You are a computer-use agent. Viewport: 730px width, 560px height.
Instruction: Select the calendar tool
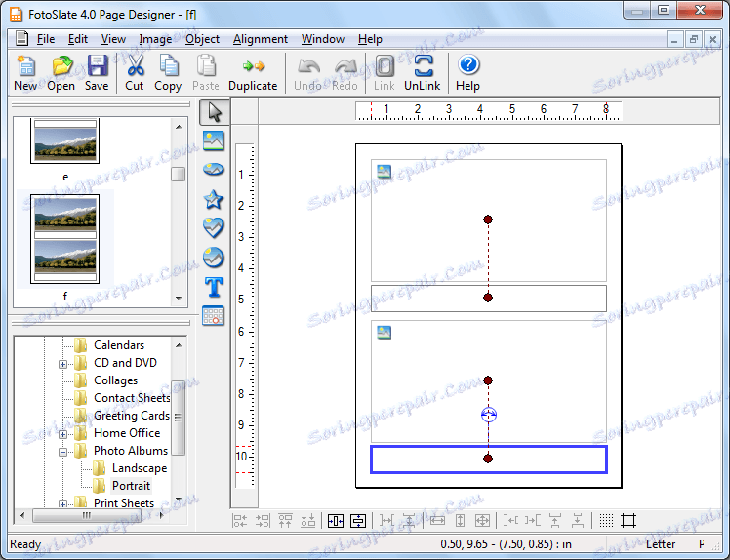214,316
